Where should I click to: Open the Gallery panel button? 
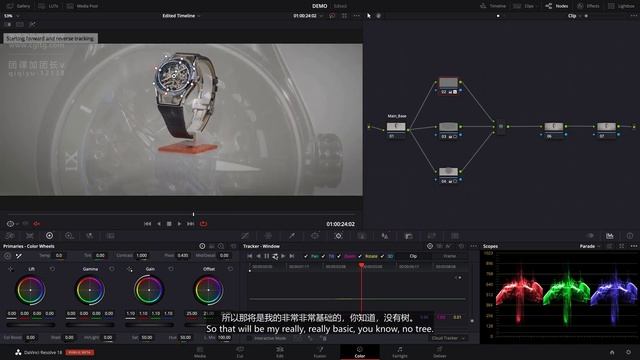coord(18,6)
